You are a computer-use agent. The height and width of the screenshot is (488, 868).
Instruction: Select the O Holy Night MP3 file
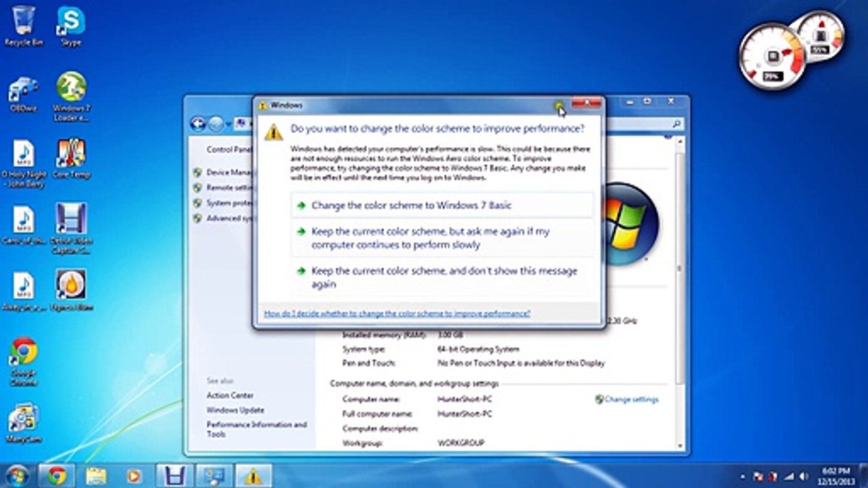tap(24, 164)
